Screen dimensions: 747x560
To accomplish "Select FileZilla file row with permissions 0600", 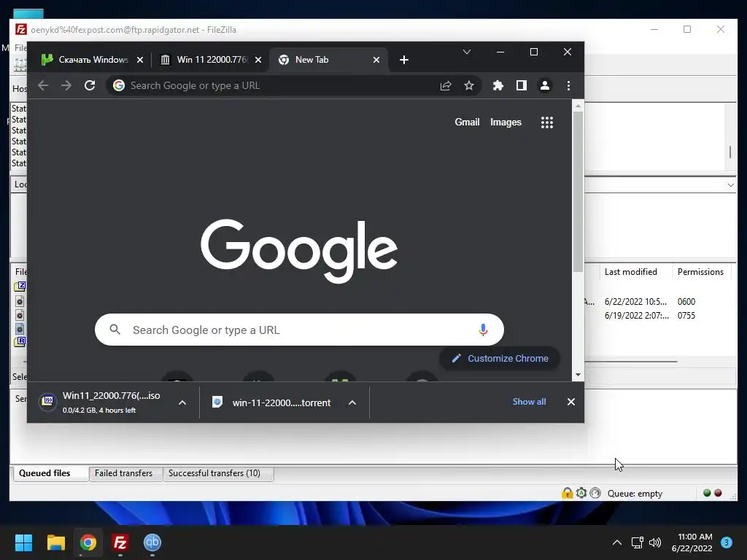I will tap(659, 301).
